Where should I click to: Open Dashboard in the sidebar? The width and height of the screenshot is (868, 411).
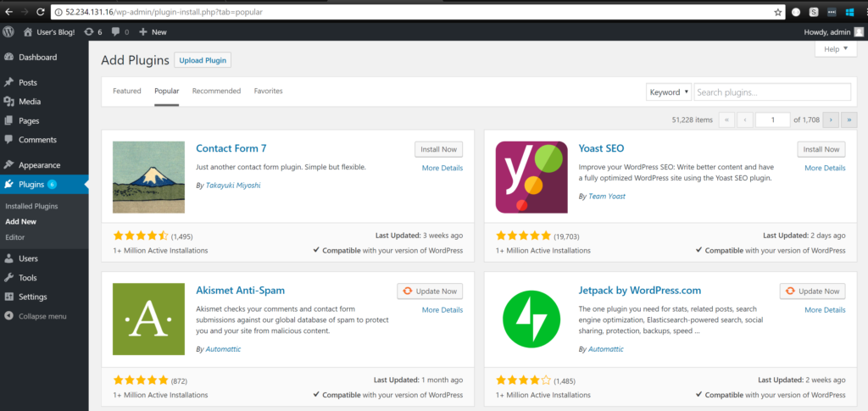point(37,57)
